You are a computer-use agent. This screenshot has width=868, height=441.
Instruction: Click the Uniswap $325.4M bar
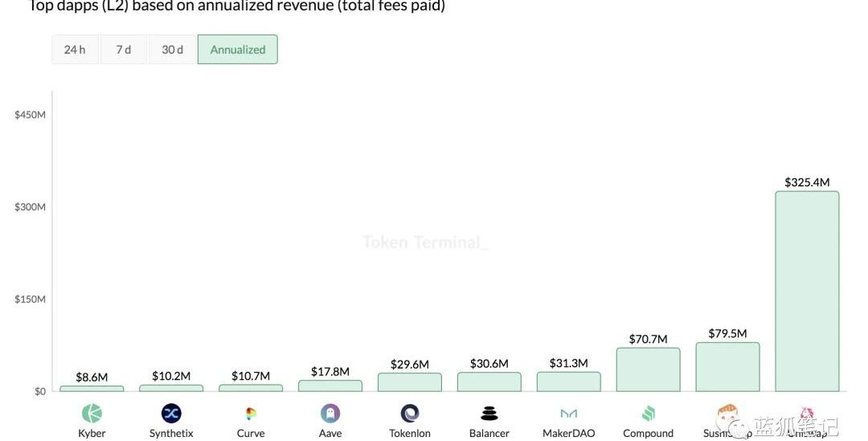tap(807, 292)
